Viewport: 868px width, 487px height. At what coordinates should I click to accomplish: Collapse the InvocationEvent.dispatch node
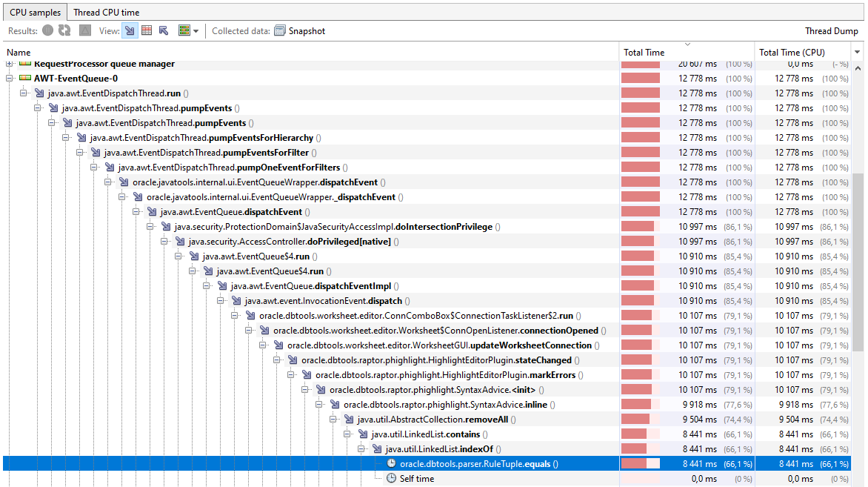220,301
